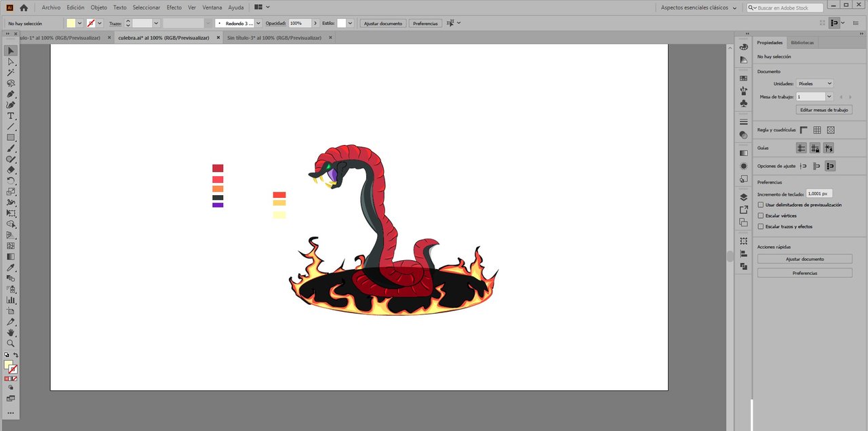Select the Rotate tool
This screenshot has width=868, height=431.
11,181
